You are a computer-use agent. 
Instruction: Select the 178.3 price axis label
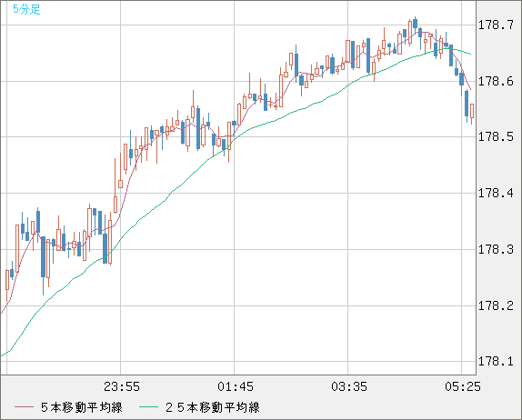496,249
